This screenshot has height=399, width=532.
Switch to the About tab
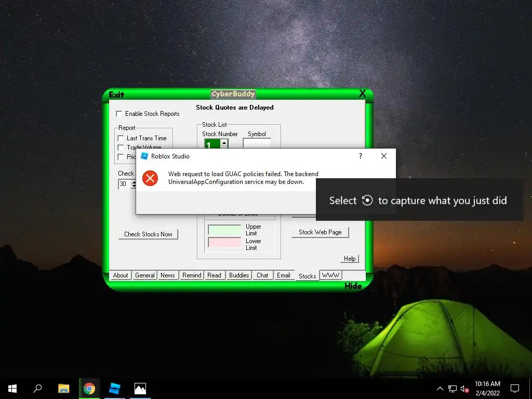[121, 275]
